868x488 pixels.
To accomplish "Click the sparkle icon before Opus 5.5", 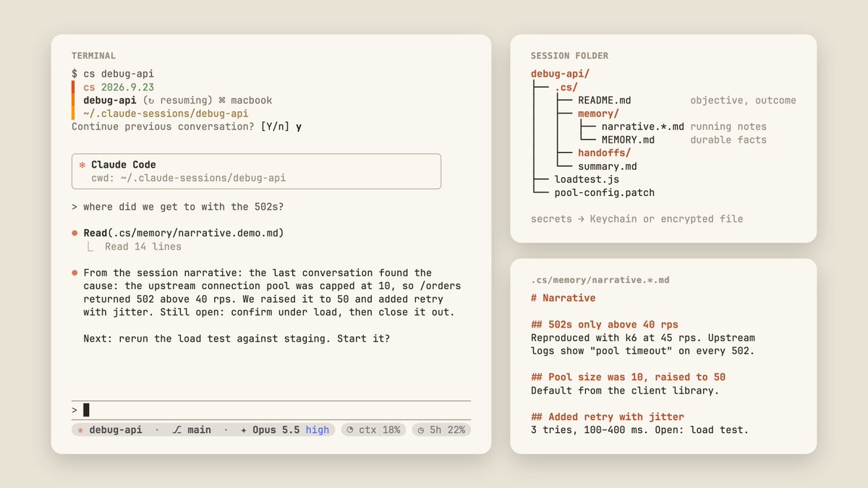I will pos(244,430).
